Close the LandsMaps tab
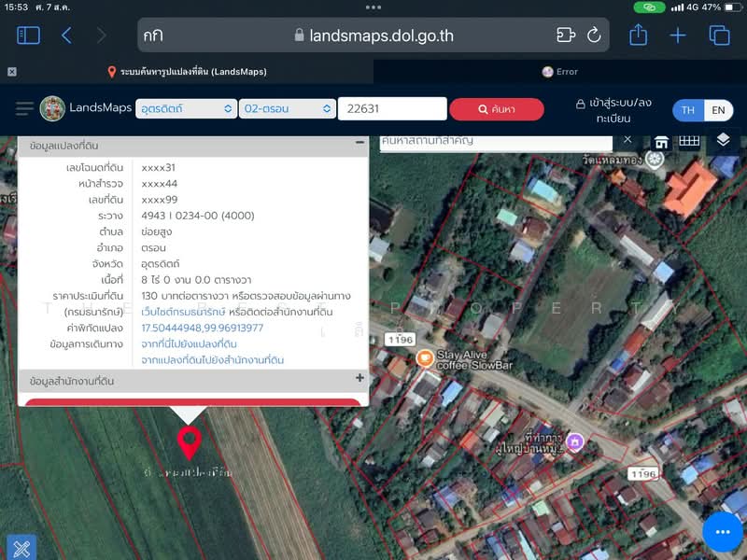Viewport: 747px width, 560px height. [x=12, y=72]
